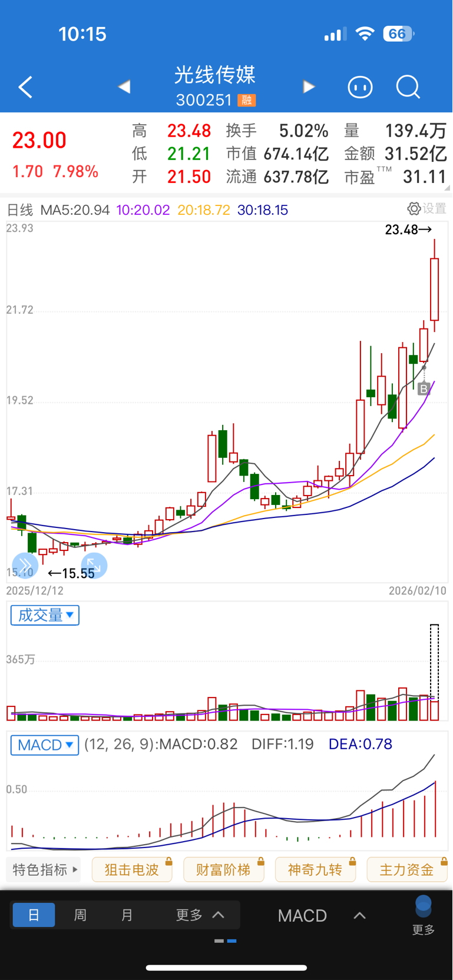Tap the chart pager dots indicator
Screen dimensions: 453x980
226,941
